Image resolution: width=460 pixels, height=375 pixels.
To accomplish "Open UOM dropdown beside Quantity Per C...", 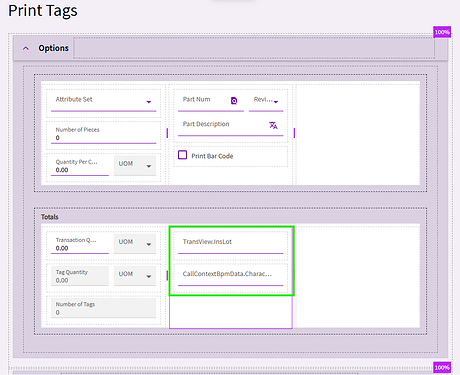I will click(135, 166).
